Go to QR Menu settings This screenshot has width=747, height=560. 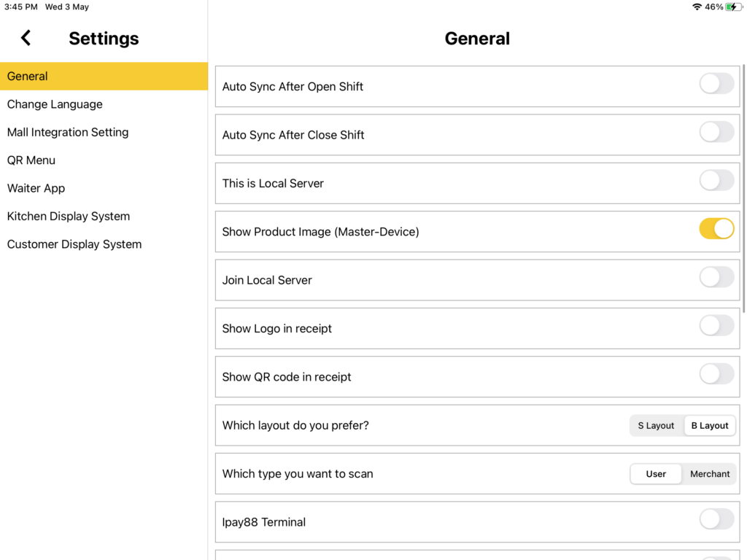[31, 160]
